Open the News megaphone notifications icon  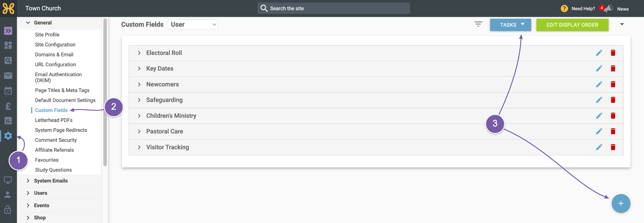pyautogui.click(x=608, y=8)
